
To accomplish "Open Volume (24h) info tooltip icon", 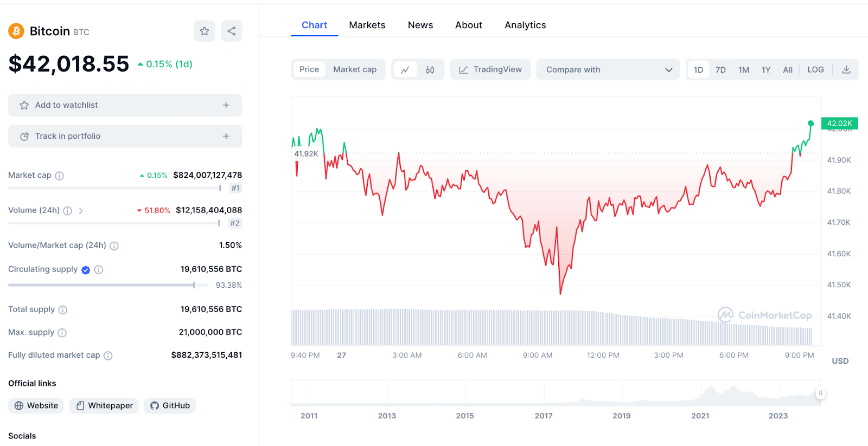I will [x=67, y=211].
